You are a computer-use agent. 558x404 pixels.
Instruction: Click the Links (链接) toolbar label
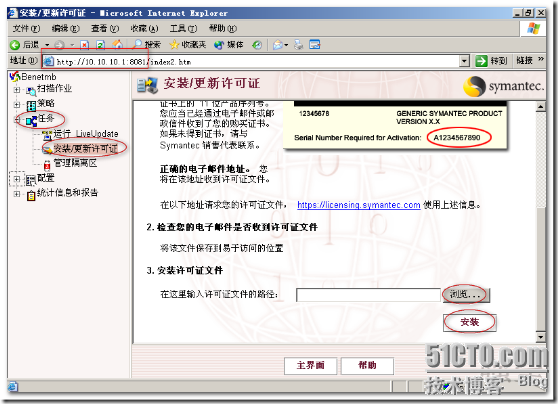coord(525,61)
